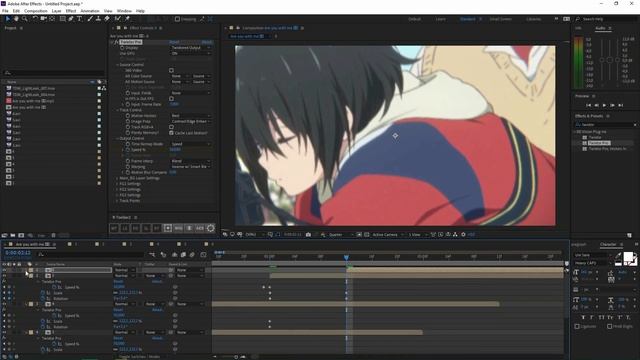Jump to the last frame in the Preview panel
The image size is (640, 360).
[x=621, y=105]
